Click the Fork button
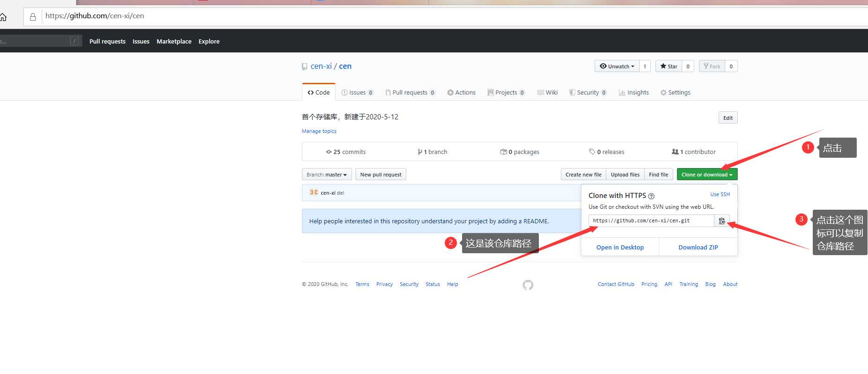868x374 pixels. tap(712, 66)
